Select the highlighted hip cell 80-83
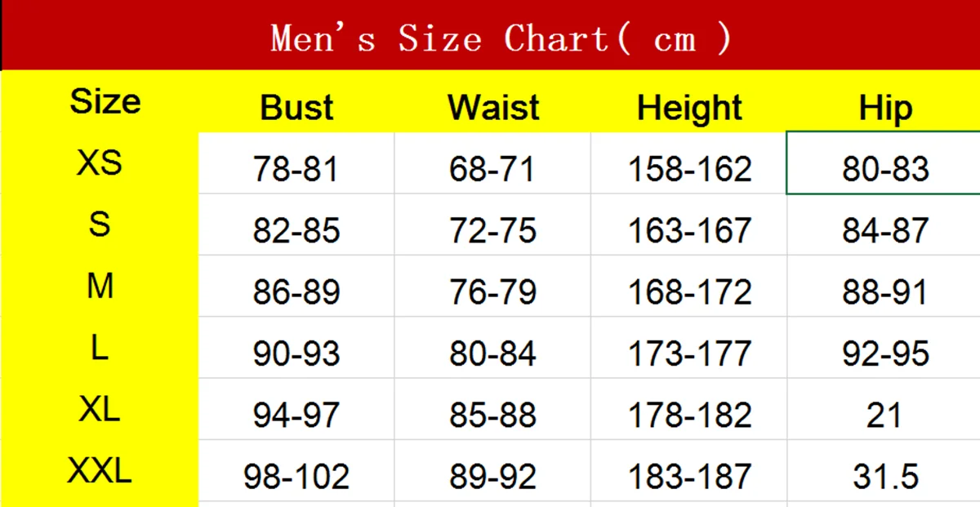Viewport: 980px width, 507px height. 884,163
